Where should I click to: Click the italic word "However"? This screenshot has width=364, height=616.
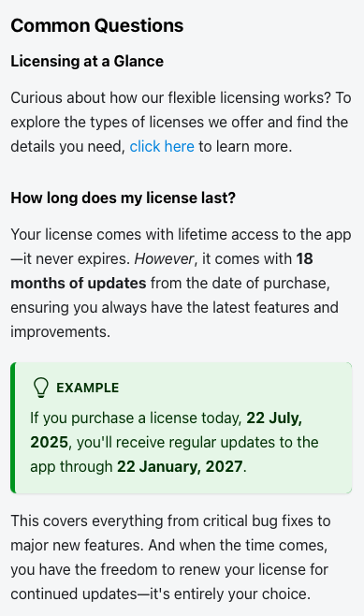point(164,259)
